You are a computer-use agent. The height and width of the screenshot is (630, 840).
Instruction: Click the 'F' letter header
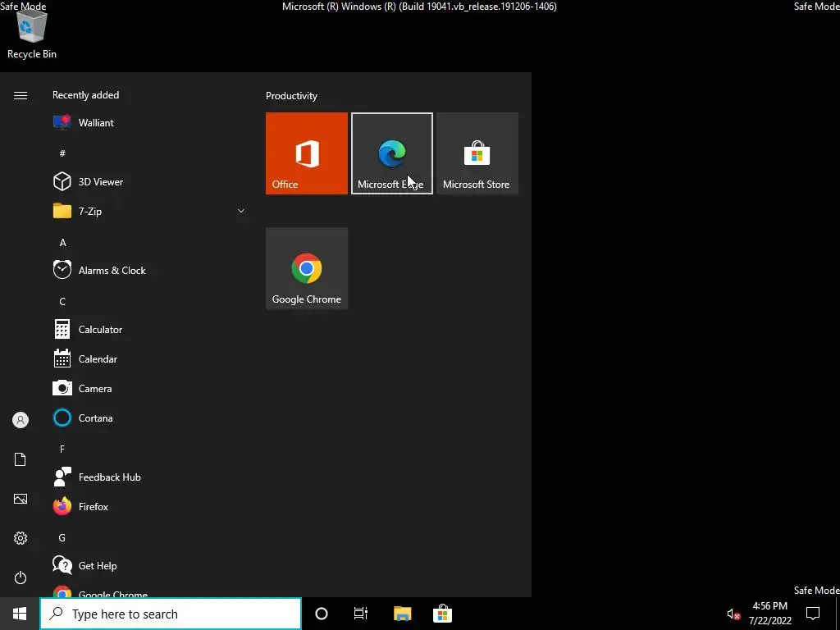point(62,449)
